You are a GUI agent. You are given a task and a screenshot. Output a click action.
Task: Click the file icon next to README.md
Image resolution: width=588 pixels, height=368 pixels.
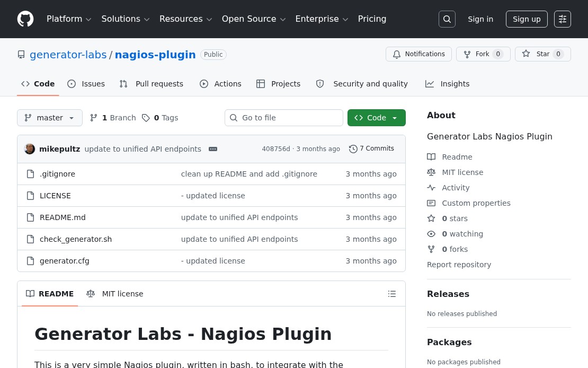click(x=30, y=217)
